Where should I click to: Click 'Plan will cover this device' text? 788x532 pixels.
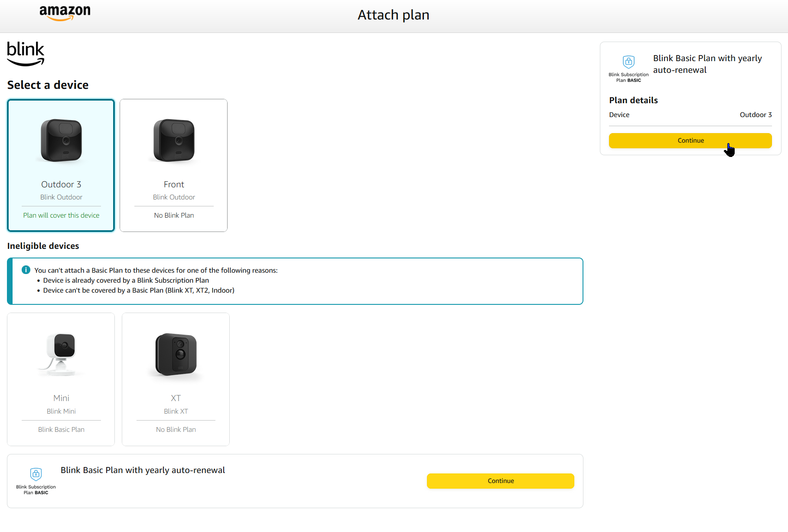[61, 215]
